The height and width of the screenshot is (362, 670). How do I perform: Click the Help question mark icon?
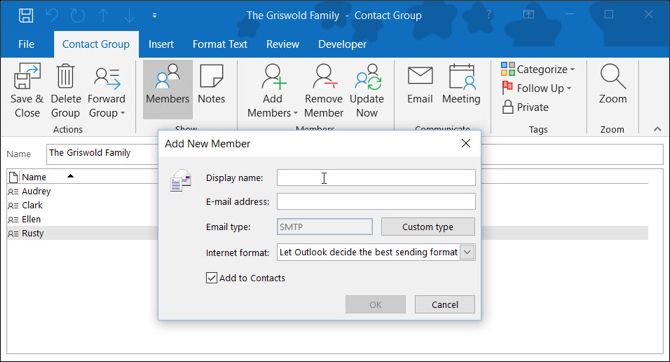click(x=489, y=15)
